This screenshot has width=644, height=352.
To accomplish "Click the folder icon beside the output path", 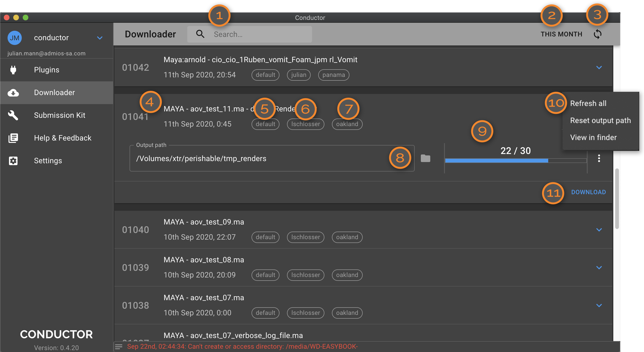I will 425,158.
